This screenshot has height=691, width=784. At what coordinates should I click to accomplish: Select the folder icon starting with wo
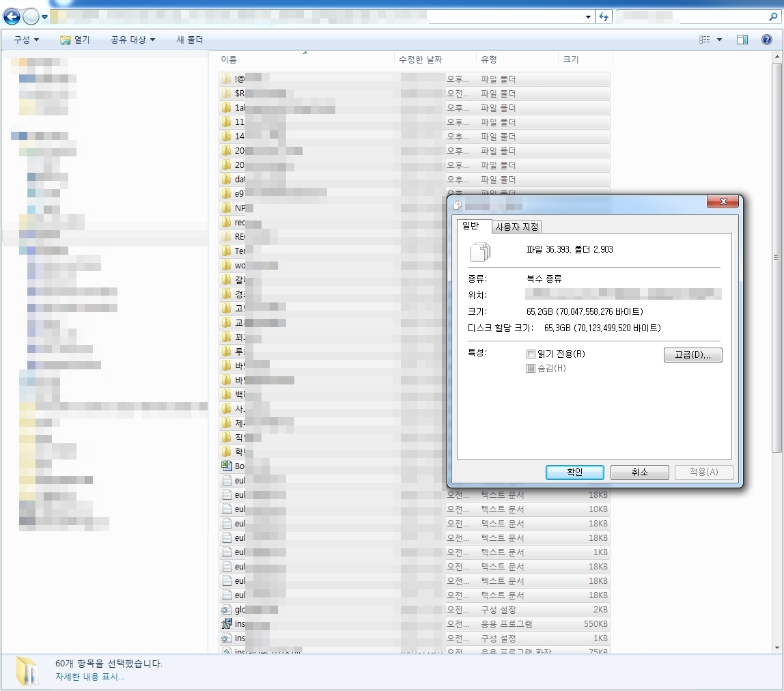pyautogui.click(x=227, y=265)
